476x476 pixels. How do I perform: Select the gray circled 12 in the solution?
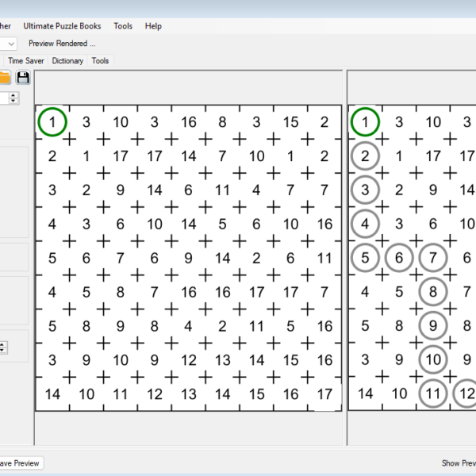tap(466, 393)
